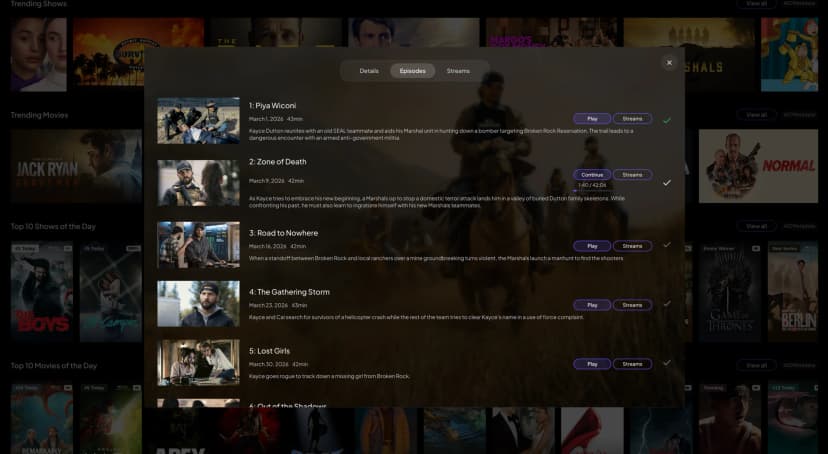Open Normal movie poster in background page
This screenshot has width=828, height=454.
click(758, 166)
